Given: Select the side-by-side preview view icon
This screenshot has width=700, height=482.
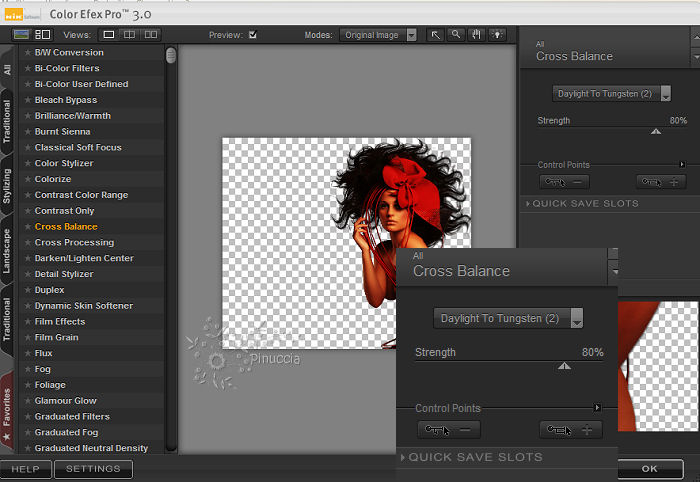Looking at the screenshot, I should (151, 35).
